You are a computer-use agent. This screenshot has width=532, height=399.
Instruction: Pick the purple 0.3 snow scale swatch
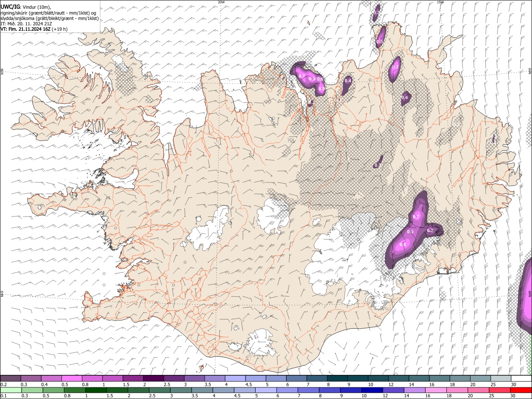pyautogui.click(x=31, y=378)
